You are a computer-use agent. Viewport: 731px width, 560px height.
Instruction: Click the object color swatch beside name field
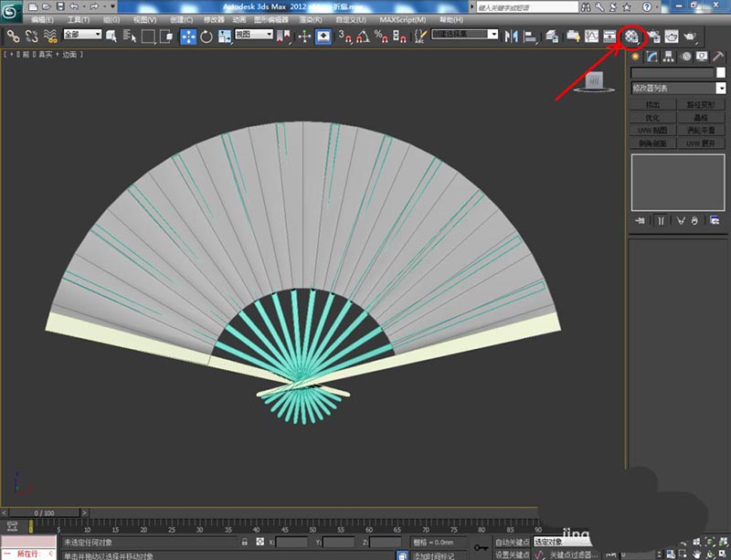(721, 73)
